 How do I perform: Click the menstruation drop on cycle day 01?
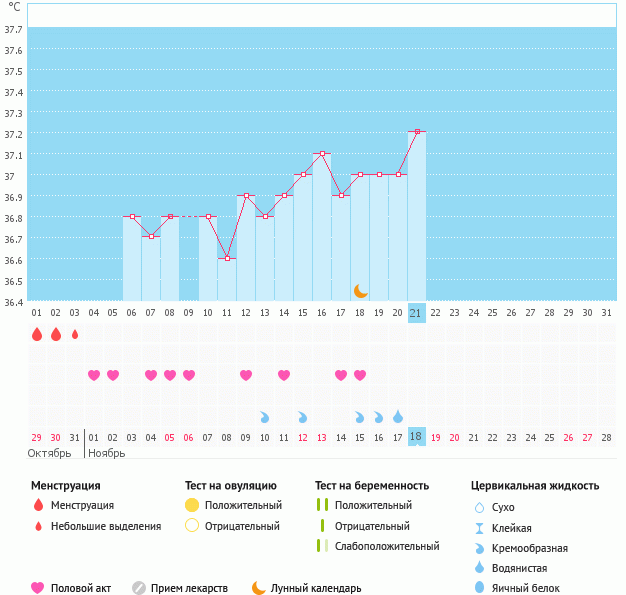pos(37,334)
